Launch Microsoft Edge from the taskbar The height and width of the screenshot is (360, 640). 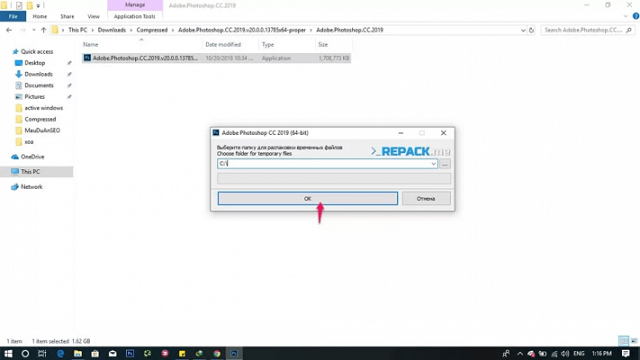click(60, 353)
